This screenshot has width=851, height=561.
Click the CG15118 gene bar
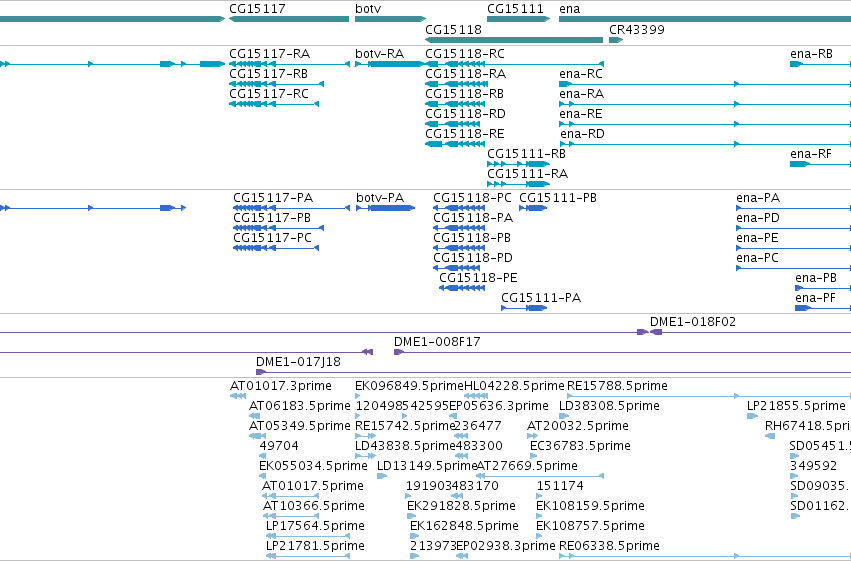[514, 40]
